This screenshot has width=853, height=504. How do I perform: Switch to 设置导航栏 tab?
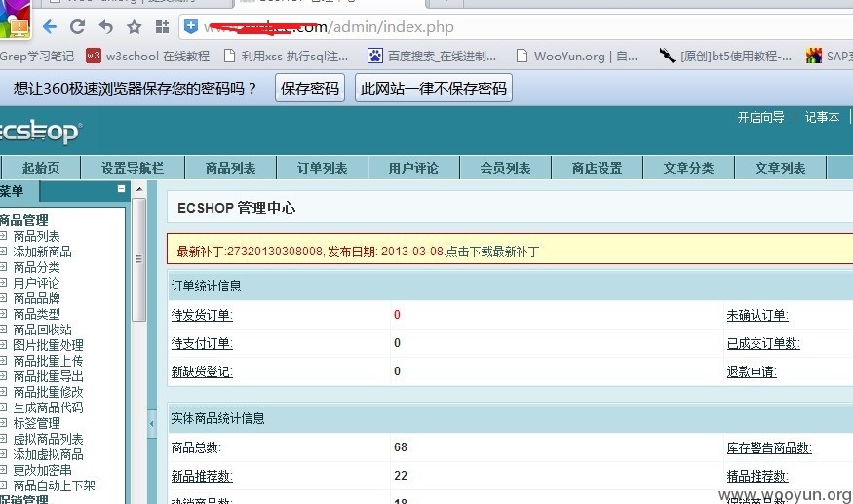tap(133, 168)
